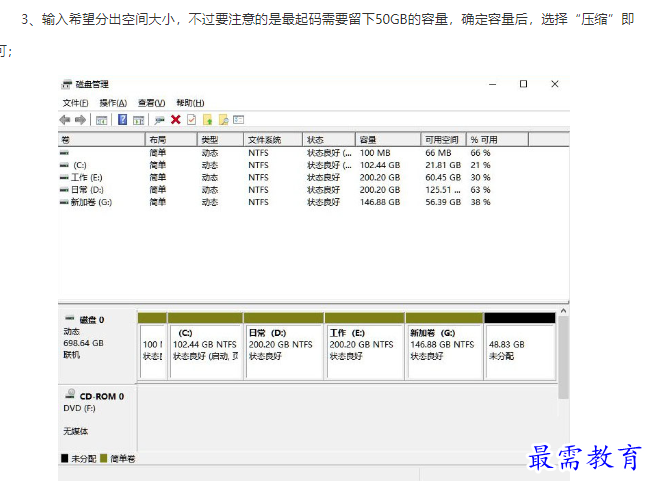650x489 pixels.
Task: Open the 查看(V) menu
Action: [x=151, y=103]
